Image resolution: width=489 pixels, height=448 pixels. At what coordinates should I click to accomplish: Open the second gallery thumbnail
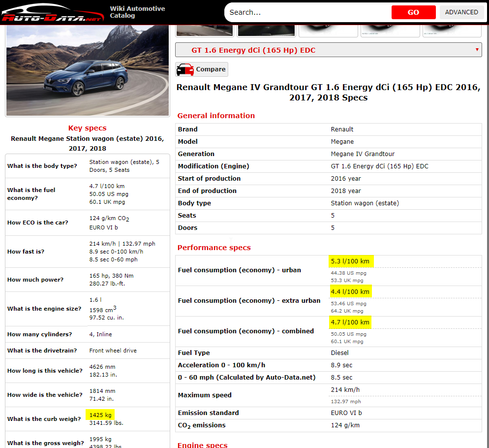pos(266,31)
